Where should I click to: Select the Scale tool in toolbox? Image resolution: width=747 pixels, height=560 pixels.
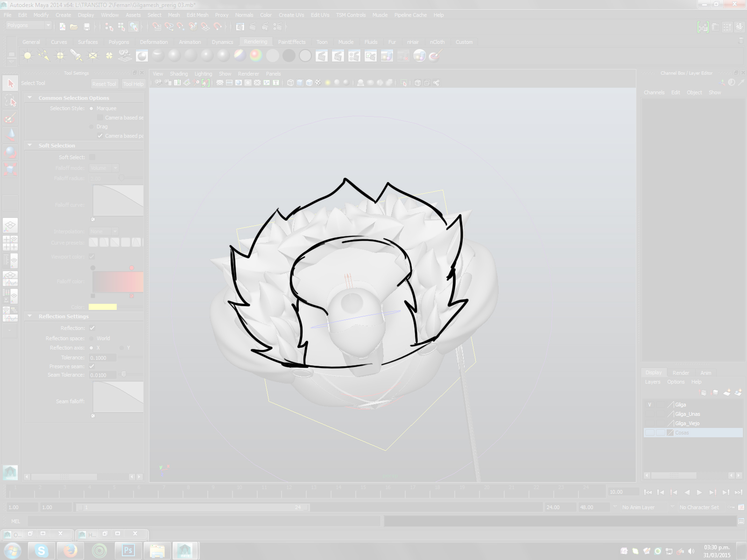[x=10, y=168]
